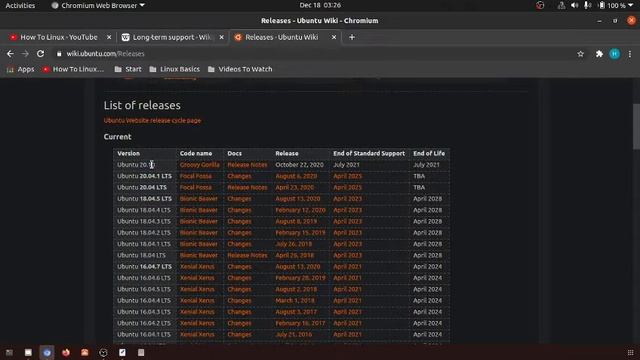Open Release Notes for Ubuntu 20.10
This screenshot has width=640, height=360.
coord(247,165)
